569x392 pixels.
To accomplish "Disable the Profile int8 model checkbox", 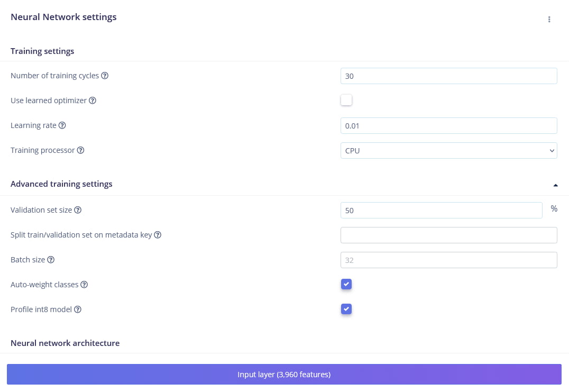I will click(346, 309).
